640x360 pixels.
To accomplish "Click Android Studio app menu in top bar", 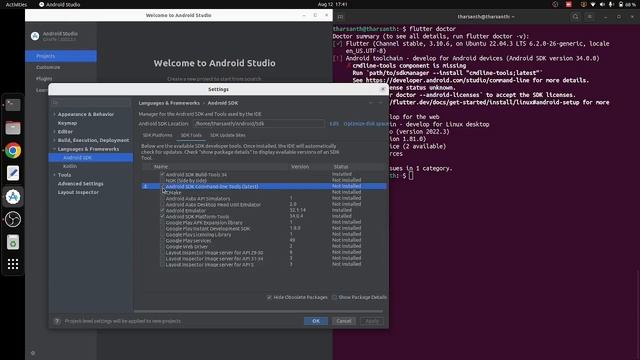I will pyautogui.click(x=59, y=4).
